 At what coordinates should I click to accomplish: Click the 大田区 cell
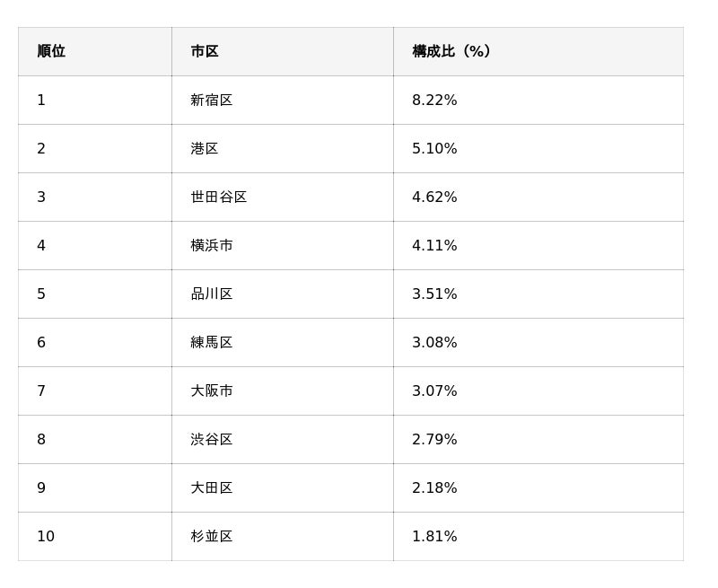212,488
